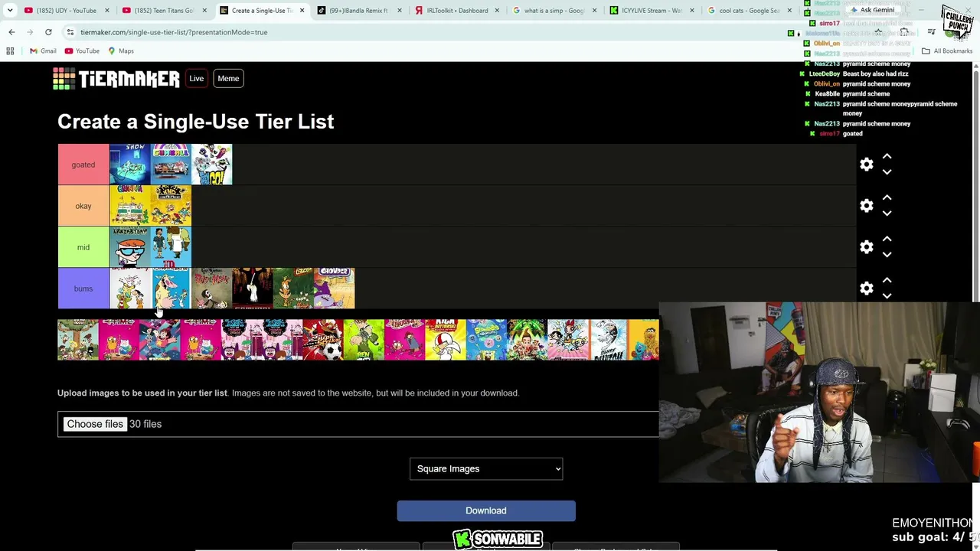Pick the Steven Universe image from unranked row
980x551 pixels.
(x=159, y=340)
